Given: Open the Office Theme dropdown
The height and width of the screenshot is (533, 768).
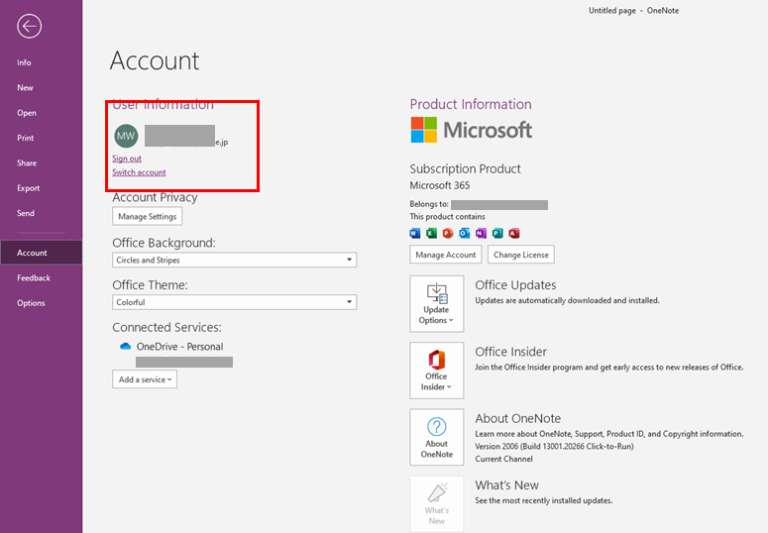Looking at the screenshot, I should click(x=234, y=302).
